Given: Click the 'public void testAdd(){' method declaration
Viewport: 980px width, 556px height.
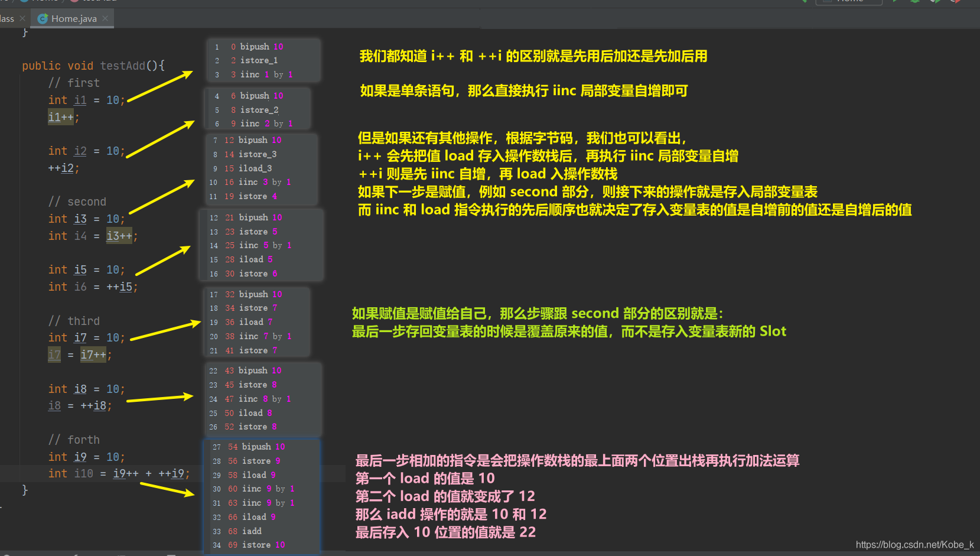Looking at the screenshot, I should coord(93,66).
